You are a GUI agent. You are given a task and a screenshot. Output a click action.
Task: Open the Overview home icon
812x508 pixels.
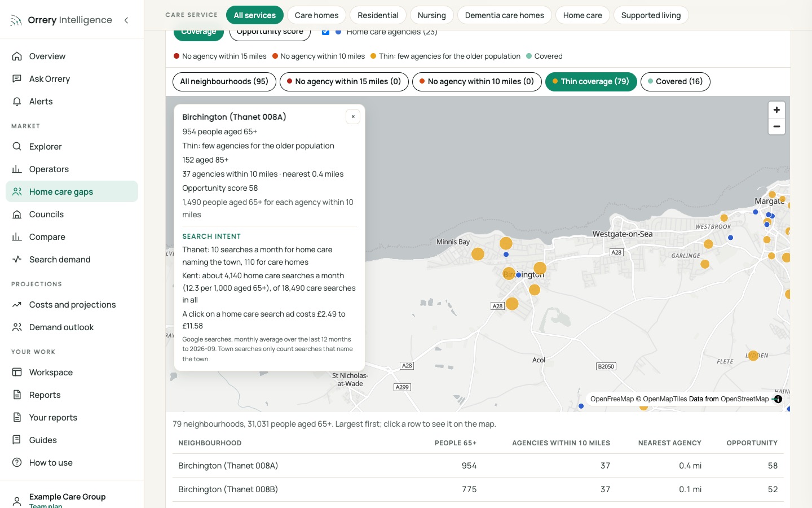coord(17,56)
